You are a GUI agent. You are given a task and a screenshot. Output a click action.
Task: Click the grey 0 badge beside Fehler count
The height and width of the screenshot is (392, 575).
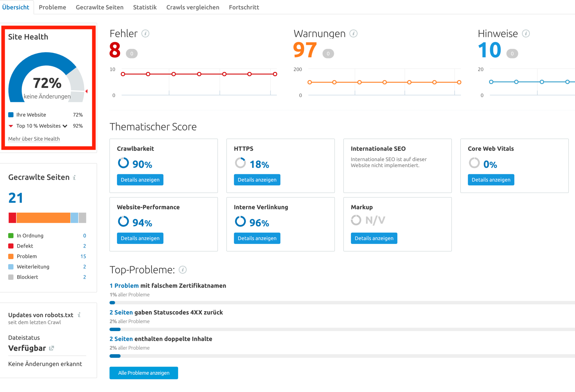[132, 54]
